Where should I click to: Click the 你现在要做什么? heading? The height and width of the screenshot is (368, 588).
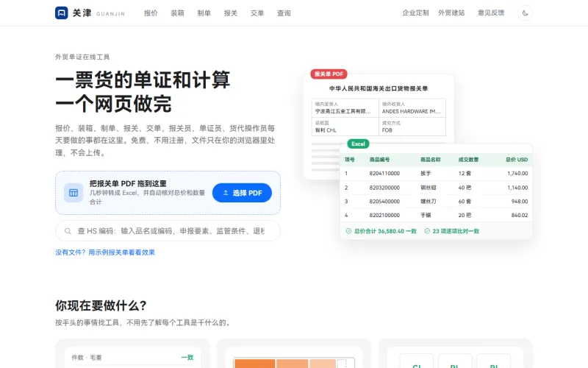click(x=101, y=305)
